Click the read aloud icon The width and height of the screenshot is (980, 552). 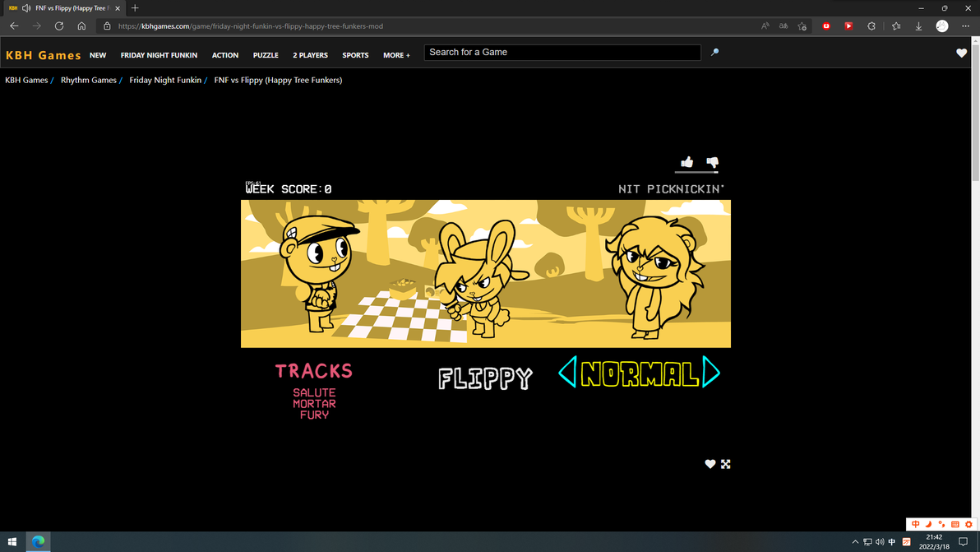(765, 26)
